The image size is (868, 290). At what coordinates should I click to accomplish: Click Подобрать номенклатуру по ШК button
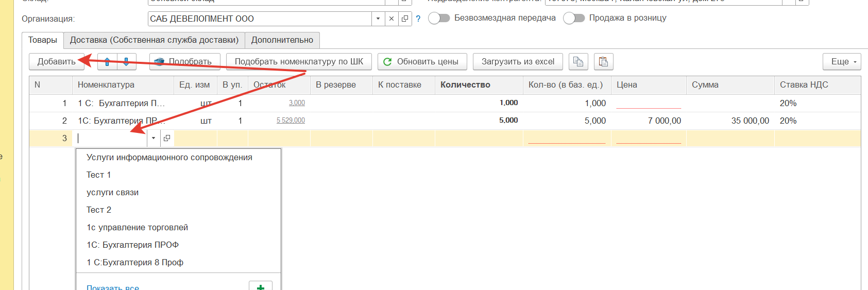299,62
